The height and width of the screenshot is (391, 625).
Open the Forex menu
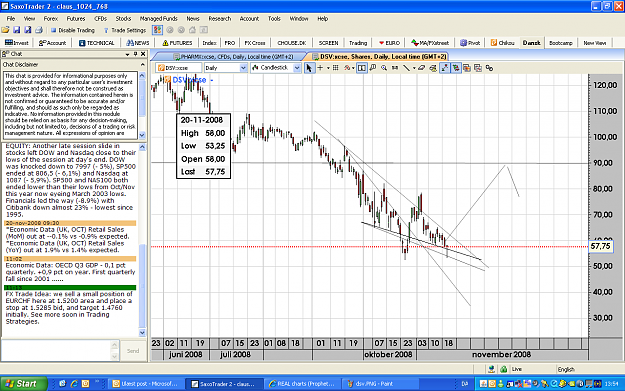pos(51,19)
